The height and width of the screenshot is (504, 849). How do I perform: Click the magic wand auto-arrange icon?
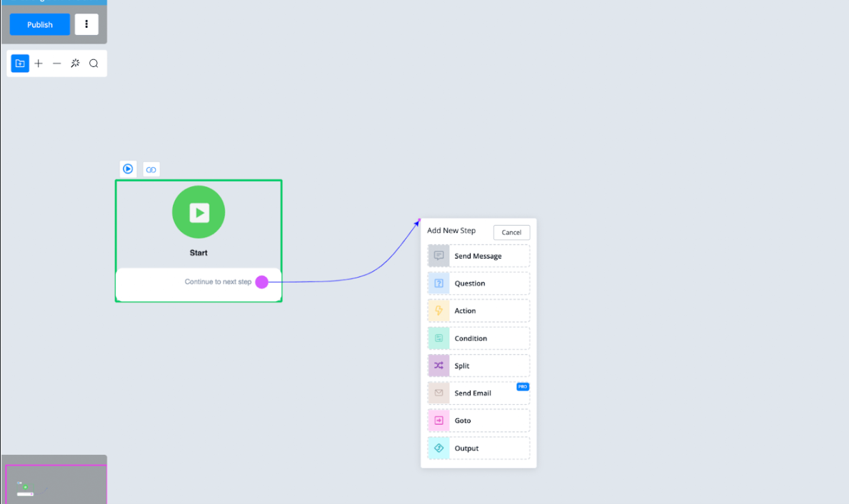(75, 64)
